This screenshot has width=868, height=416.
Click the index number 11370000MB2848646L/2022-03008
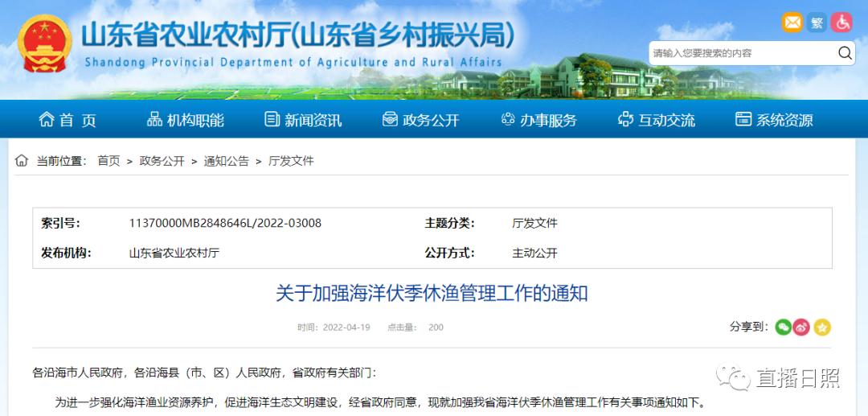pyautogui.click(x=225, y=223)
